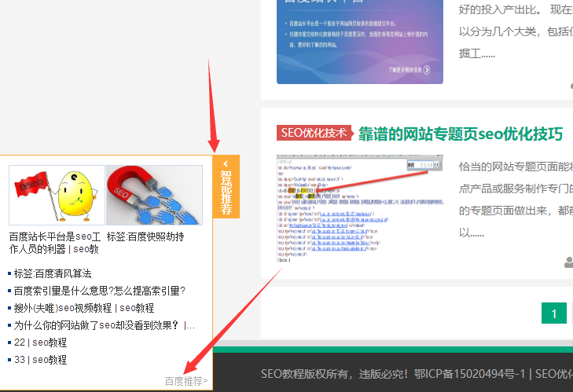Click the 百度推荐> link in widget
The height and width of the screenshot is (392, 573).
click(185, 381)
